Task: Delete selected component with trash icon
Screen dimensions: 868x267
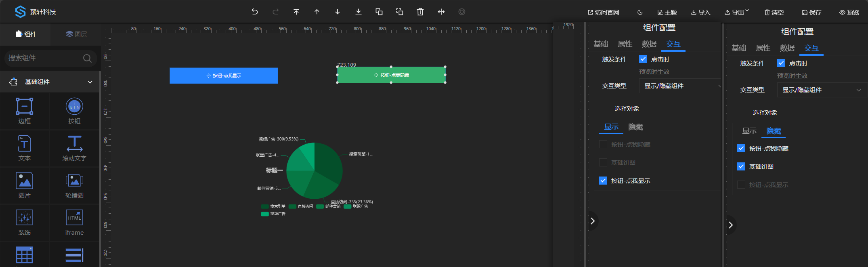Action: (x=420, y=12)
